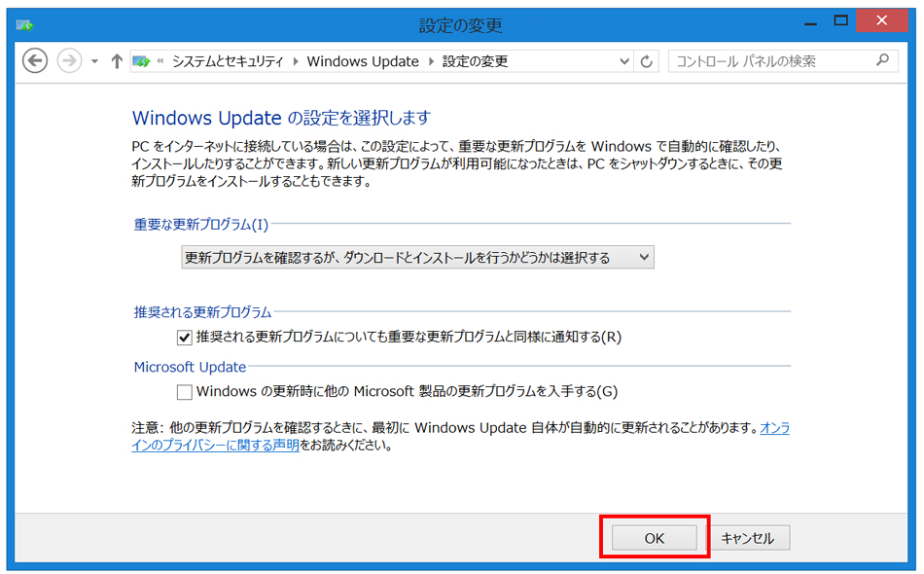Click 設定の変更 breadcrumb
The image size is (924, 574).
(475, 61)
